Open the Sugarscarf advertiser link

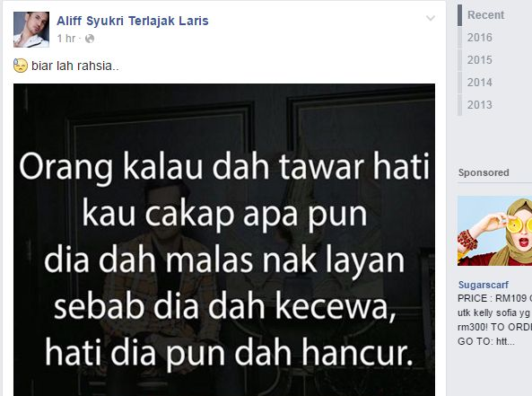click(x=484, y=285)
